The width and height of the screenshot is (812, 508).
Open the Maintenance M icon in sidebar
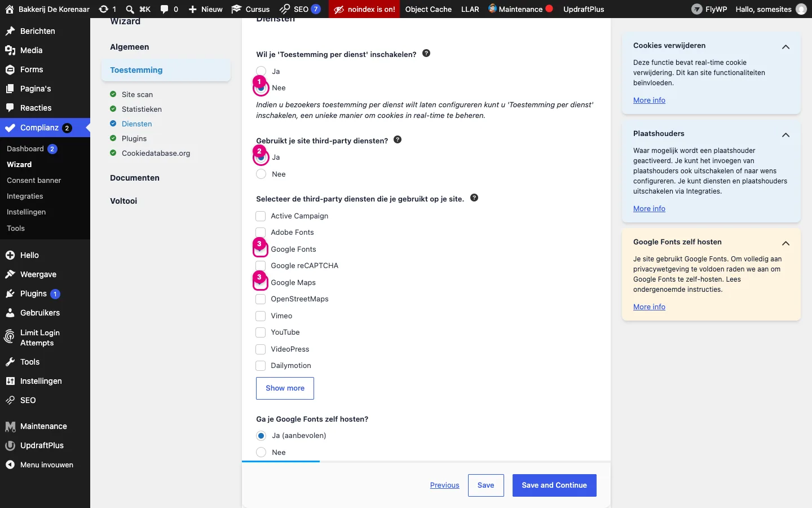10,426
